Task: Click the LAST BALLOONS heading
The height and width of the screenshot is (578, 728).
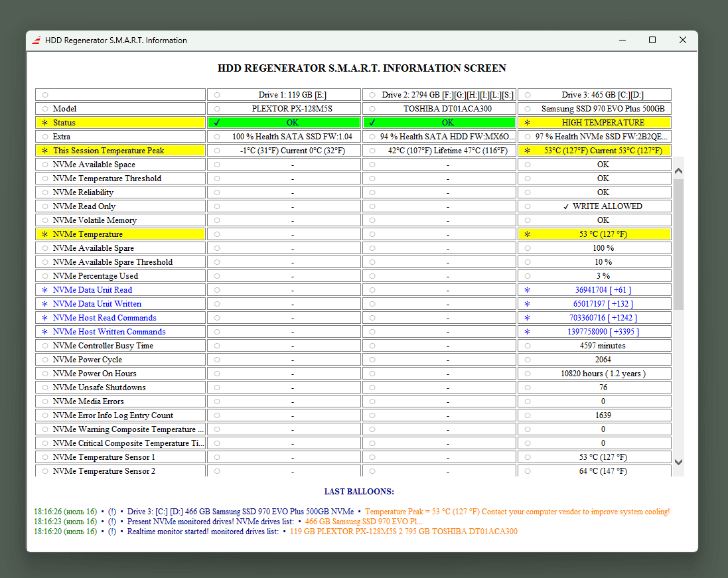Action: click(x=359, y=491)
